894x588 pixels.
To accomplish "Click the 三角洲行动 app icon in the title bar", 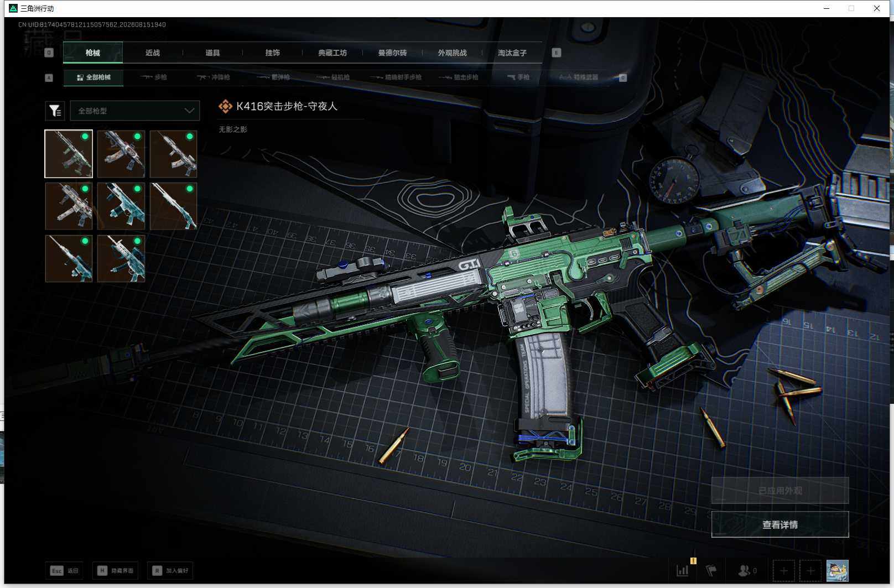I will coord(13,8).
